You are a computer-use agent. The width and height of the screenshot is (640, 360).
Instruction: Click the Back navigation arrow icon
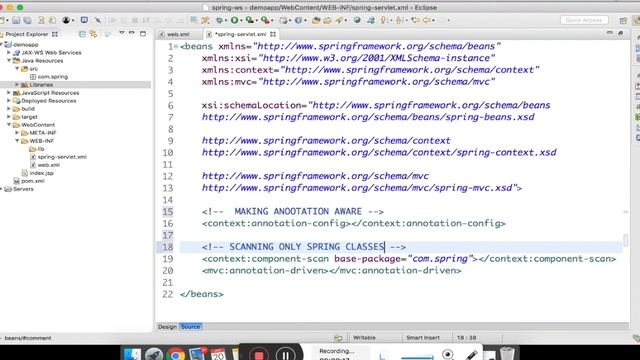[x=427, y=20]
